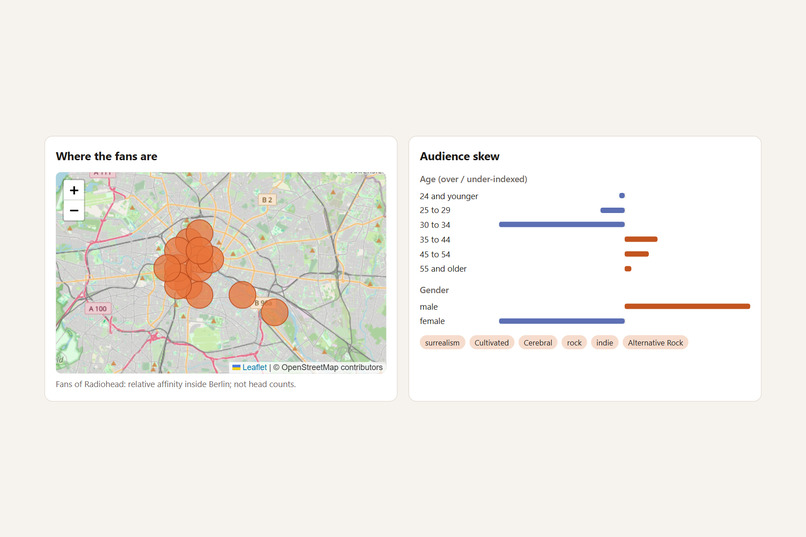The width and height of the screenshot is (806, 537).
Task: Click the 'Audience skew' heading
Action: point(460,156)
